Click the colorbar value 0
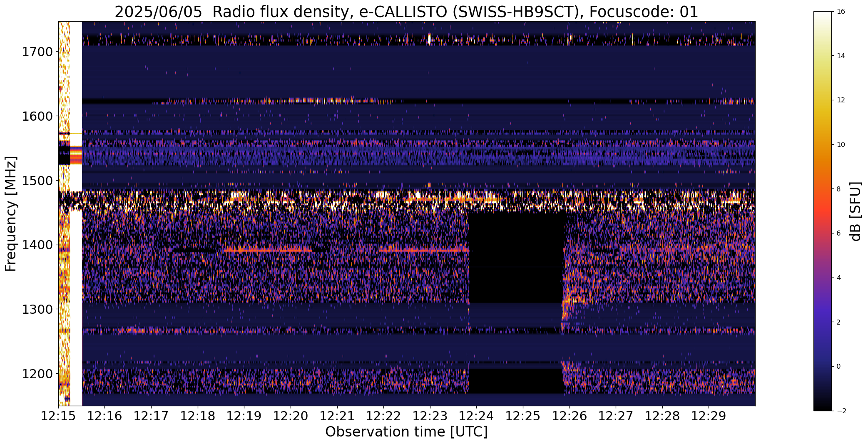The image size is (868, 444). click(x=838, y=367)
